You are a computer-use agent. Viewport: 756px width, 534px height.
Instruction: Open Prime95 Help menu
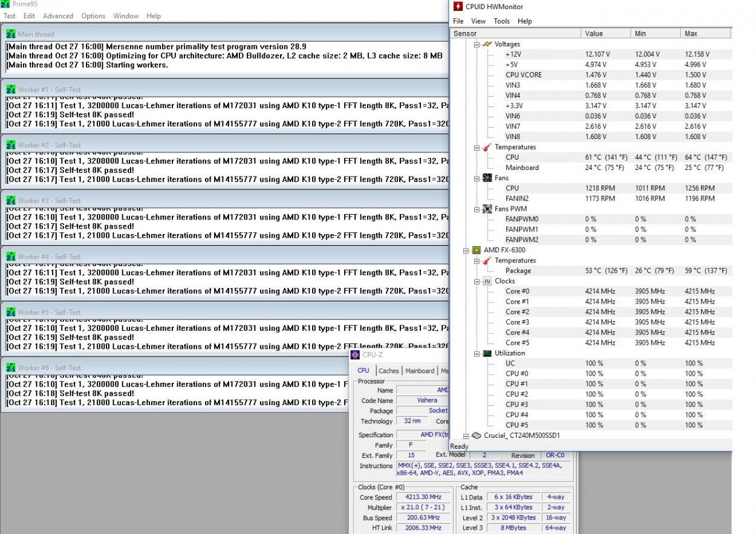point(154,16)
